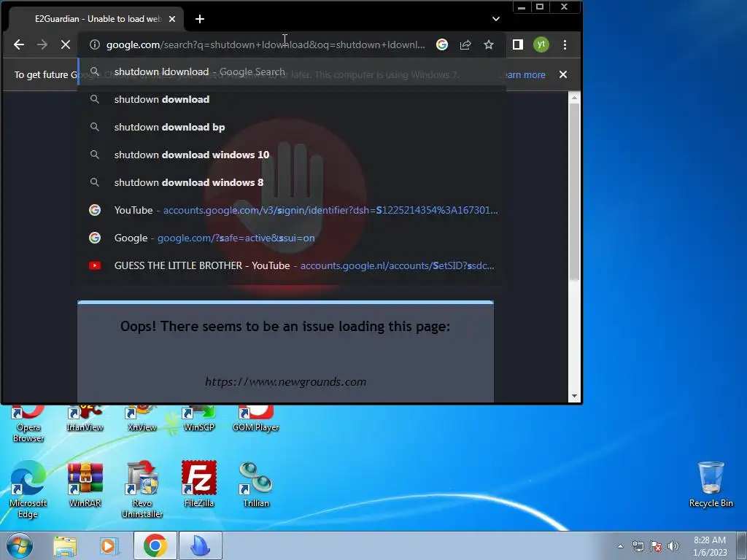Expand the tab search dropdown arrow
Image resolution: width=747 pixels, height=560 pixels.
point(496,19)
